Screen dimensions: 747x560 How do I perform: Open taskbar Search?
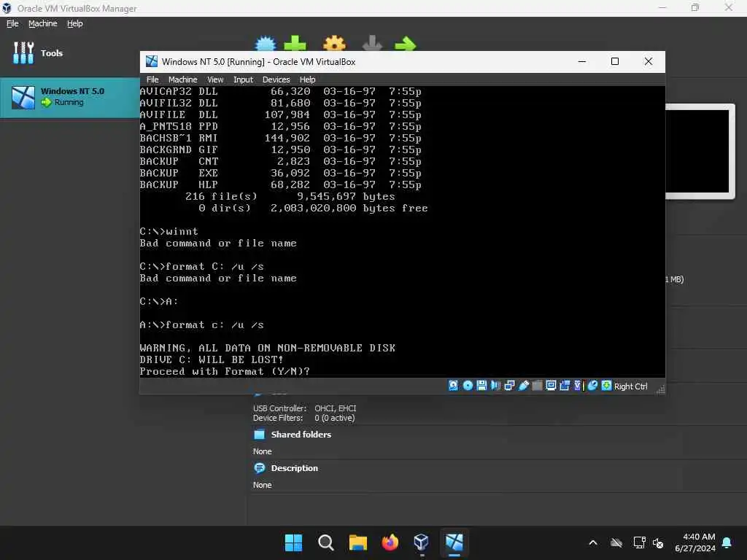coord(326,542)
